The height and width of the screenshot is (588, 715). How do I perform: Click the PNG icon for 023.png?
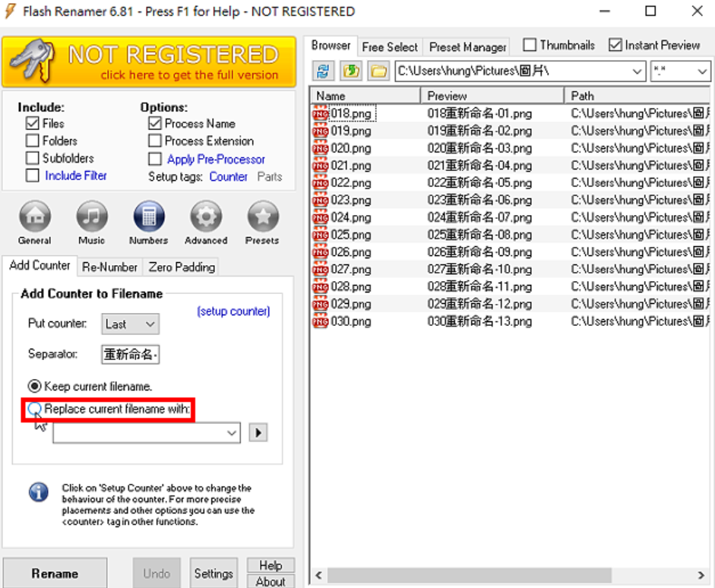[320, 200]
